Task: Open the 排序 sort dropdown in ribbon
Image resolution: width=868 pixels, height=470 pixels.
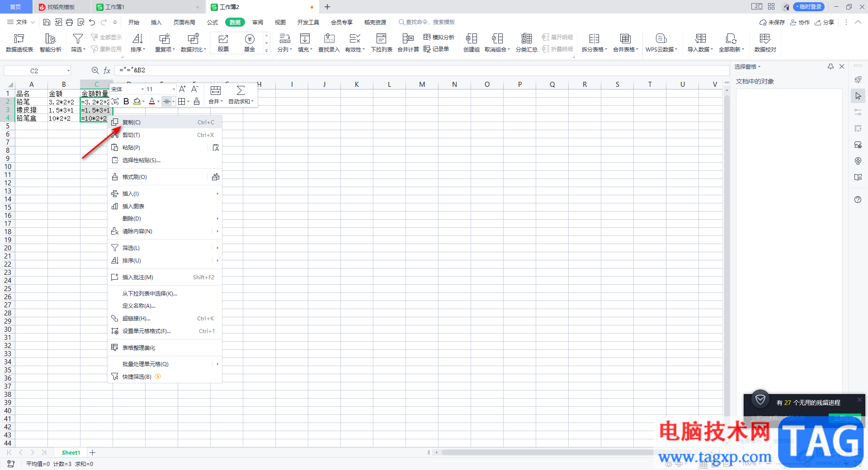Action: [x=138, y=49]
